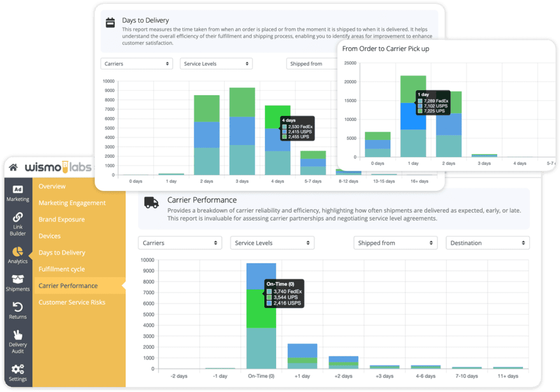
Task: Open the Destination dropdown
Action: coord(487,242)
